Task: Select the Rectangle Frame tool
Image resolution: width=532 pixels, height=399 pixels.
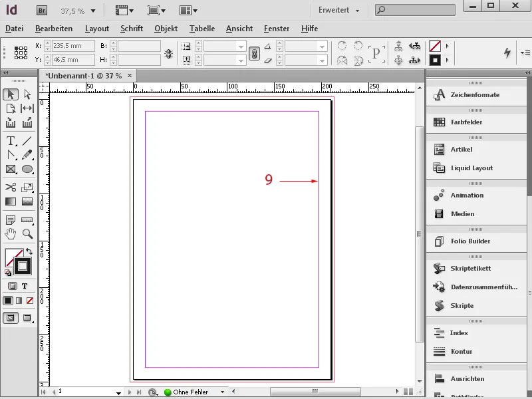Action: pos(11,169)
